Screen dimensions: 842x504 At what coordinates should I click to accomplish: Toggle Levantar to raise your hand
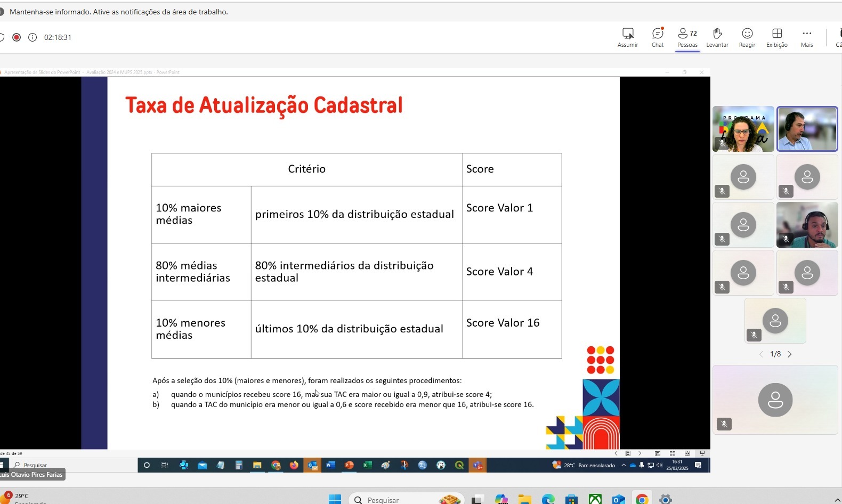717,37
